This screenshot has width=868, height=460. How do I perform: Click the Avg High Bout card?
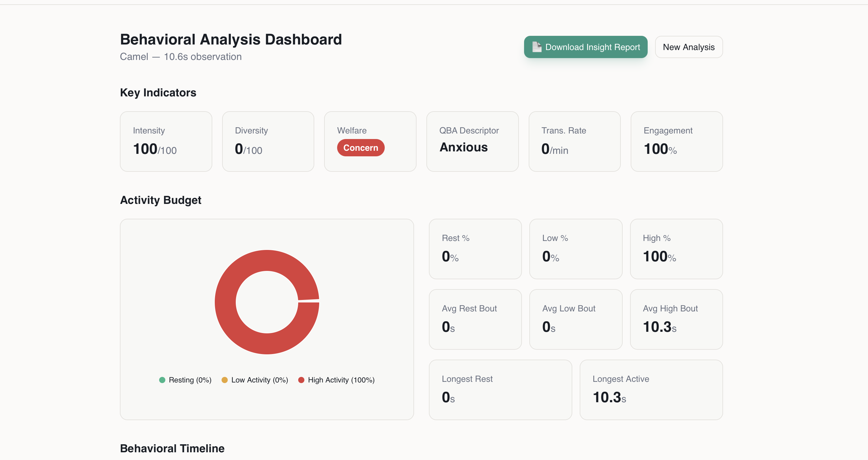[676, 319]
